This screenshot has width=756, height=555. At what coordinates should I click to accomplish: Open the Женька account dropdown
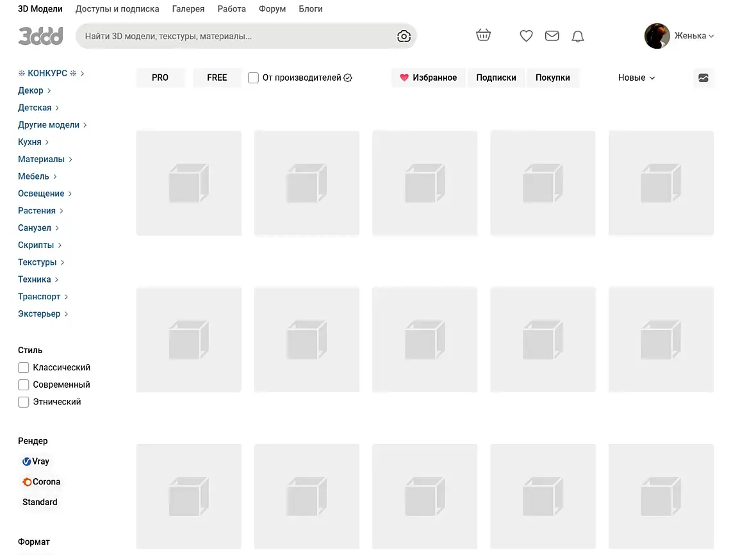694,36
